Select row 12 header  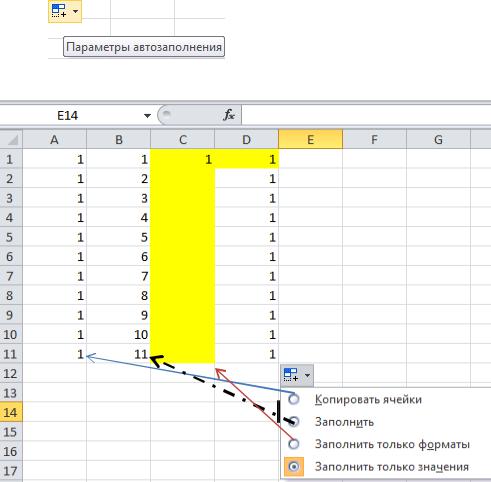[10, 373]
